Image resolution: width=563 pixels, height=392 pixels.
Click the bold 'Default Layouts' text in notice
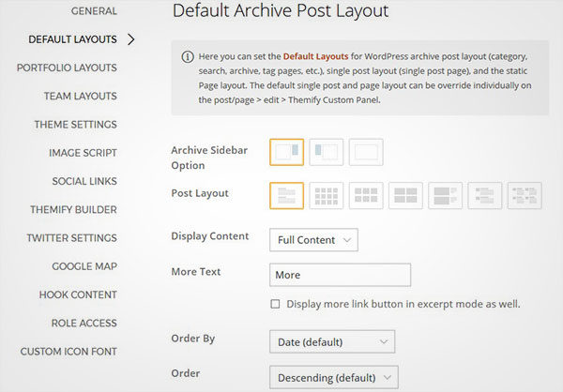pyautogui.click(x=315, y=56)
